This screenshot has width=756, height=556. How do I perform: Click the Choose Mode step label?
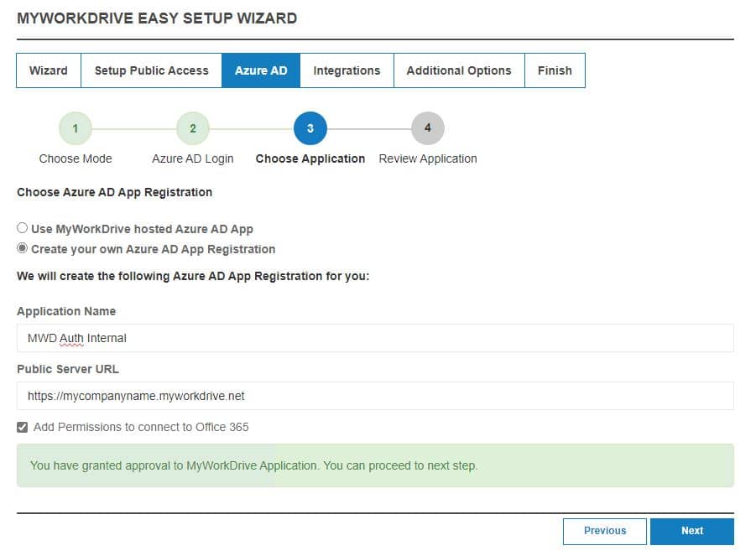76,158
